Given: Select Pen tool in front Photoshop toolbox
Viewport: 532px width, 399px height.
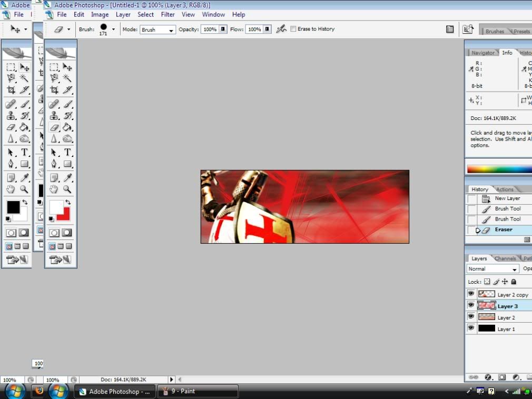Looking at the screenshot, I should pyautogui.click(x=54, y=164).
